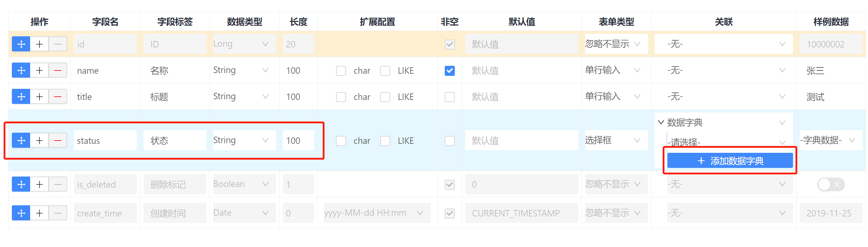The image size is (868, 247).
Task: Click the not-null checkbox in id row
Action: tap(450, 45)
